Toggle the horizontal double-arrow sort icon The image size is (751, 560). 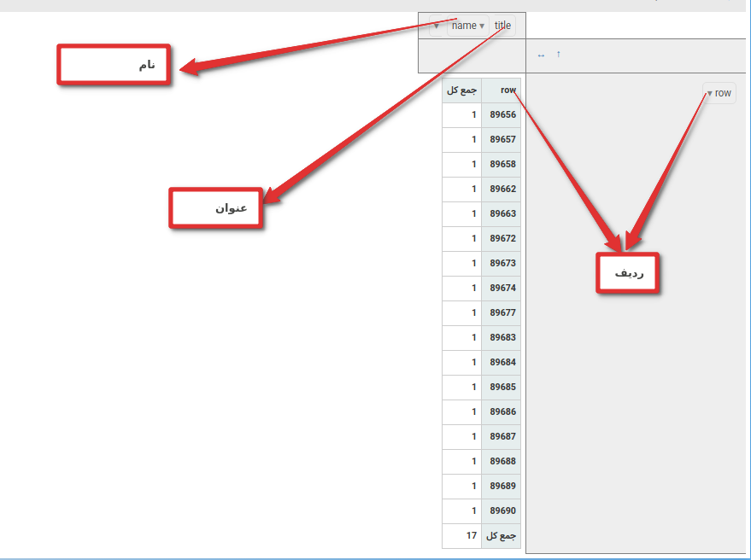(x=541, y=55)
